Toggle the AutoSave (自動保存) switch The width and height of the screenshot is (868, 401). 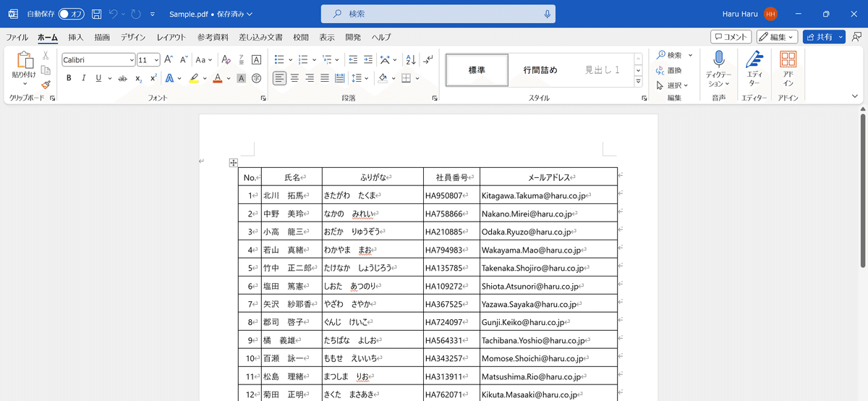[x=71, y=14]
